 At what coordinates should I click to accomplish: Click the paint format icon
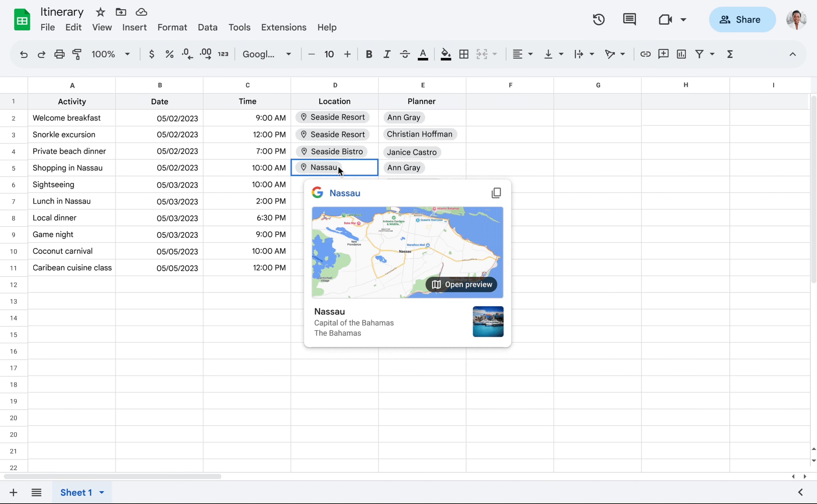point(77,54)
